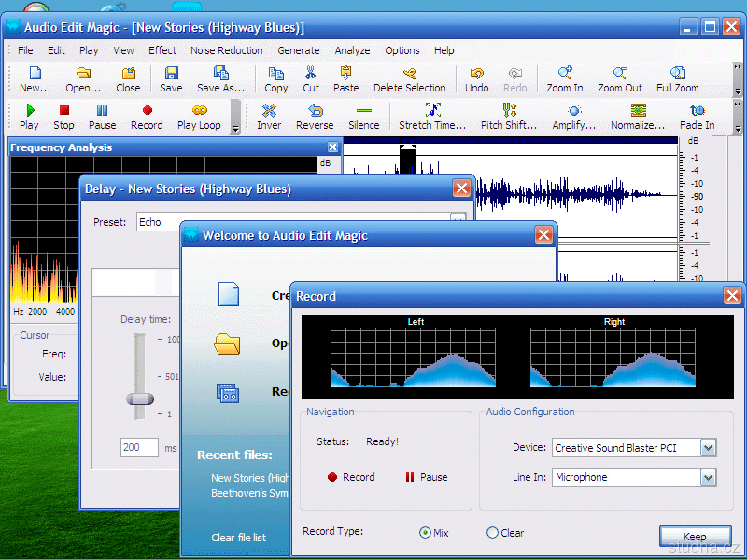
Task: Expand the Line In dropdown
Action: 708,477
